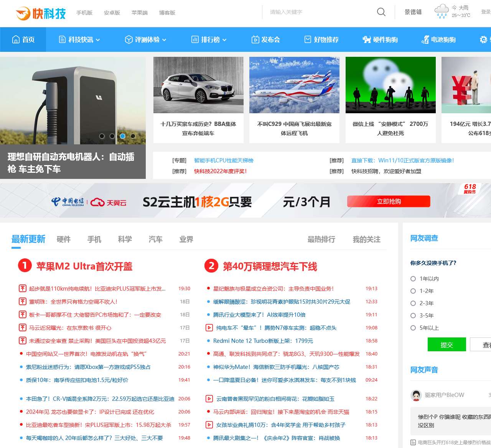
Task: Select the 1年以内 radio option
Action: tap(413, 279)
